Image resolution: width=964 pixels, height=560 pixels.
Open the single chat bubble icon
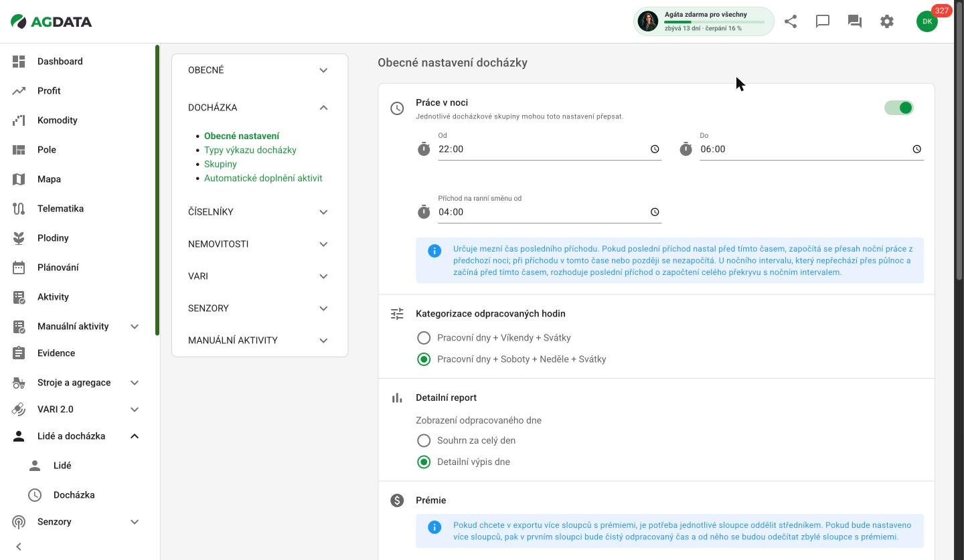click(823, 21)
